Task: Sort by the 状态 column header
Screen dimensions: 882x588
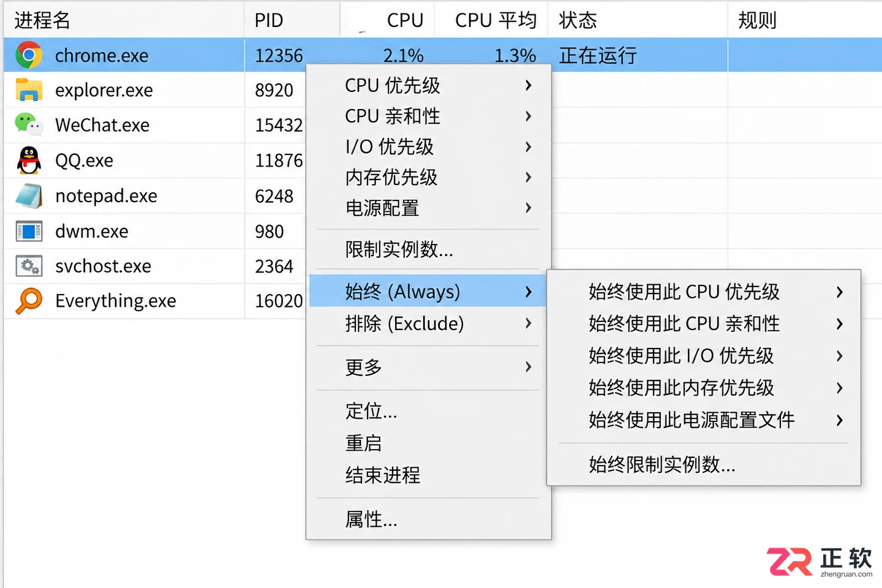Action: 638,20
